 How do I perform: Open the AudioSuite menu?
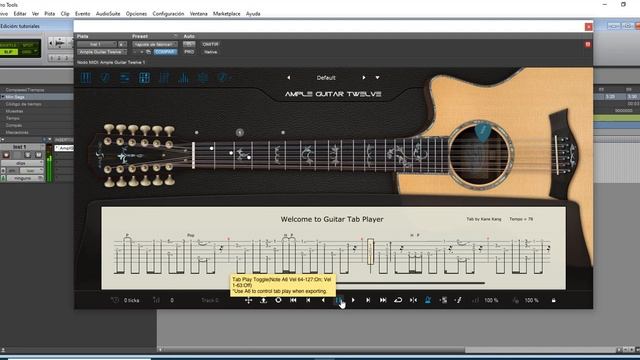tap(108, 13)
